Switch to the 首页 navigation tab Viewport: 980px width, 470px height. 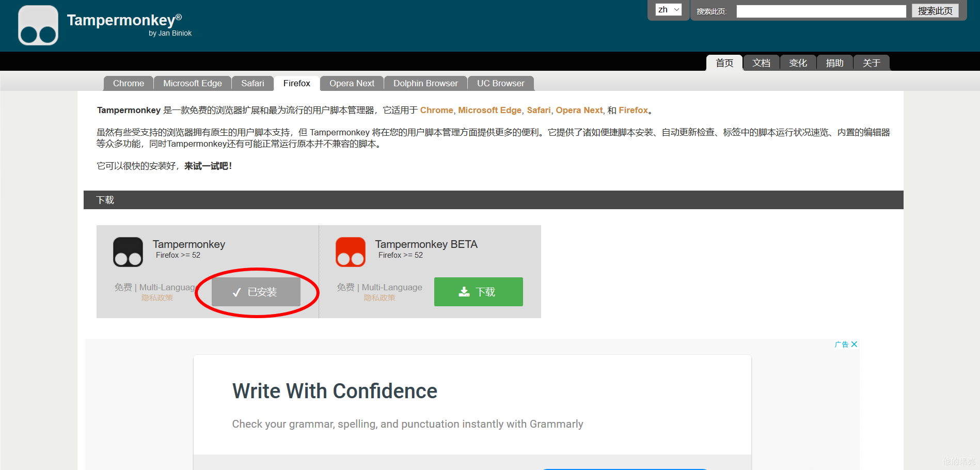724,63
